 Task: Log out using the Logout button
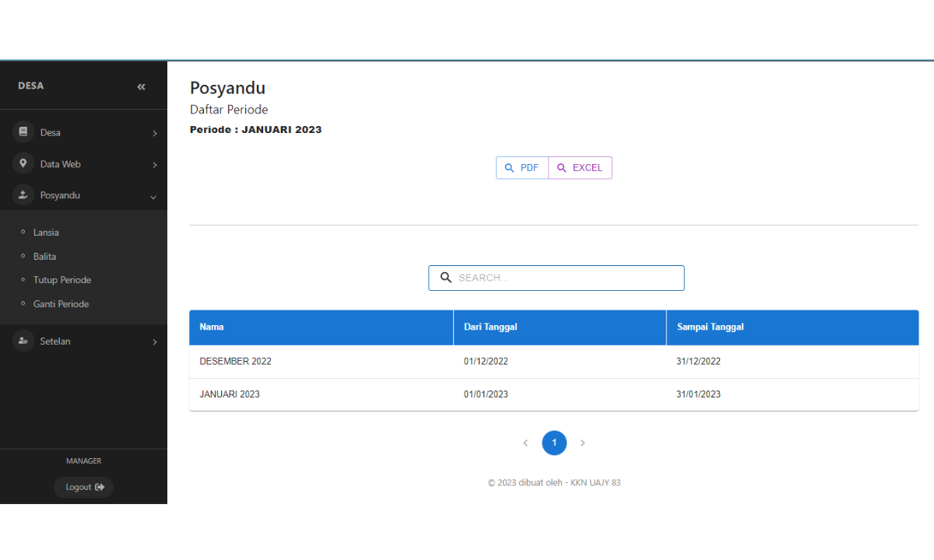coord(84,487)
